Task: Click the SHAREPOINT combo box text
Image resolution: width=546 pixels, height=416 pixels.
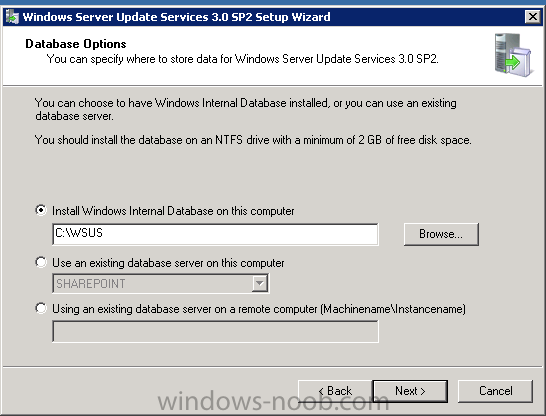Action: pyautogui.click(x=91, y=284)
